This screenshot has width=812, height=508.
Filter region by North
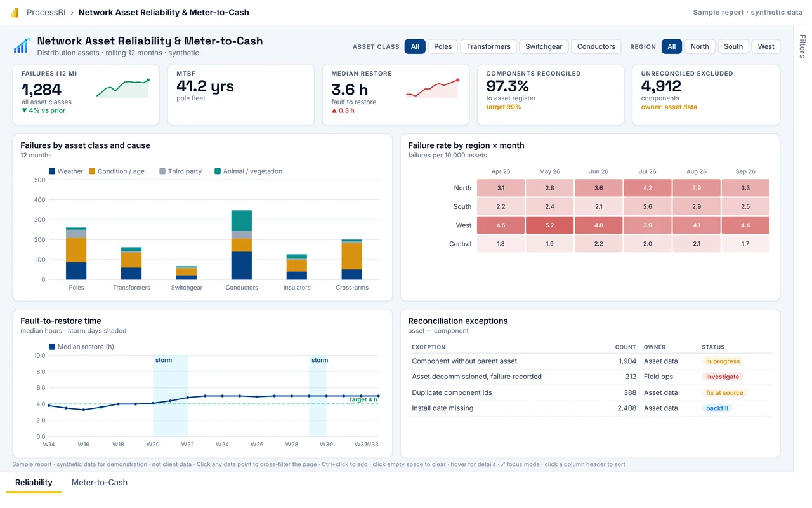click(x=700, y=46)
